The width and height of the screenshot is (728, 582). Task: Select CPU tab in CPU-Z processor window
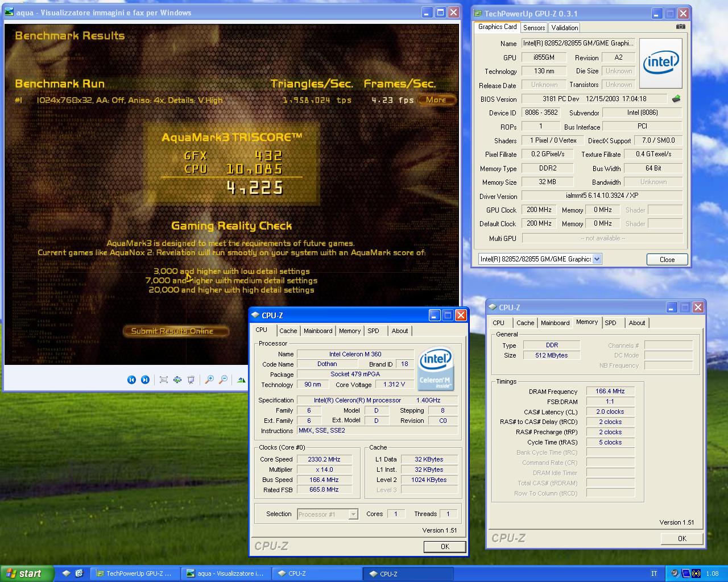coord(261,330)
